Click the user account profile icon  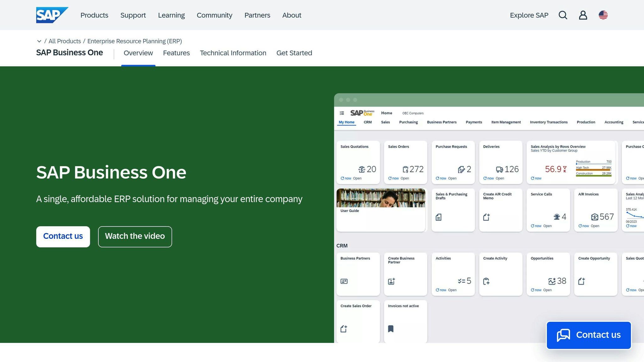tap(583, 15)
